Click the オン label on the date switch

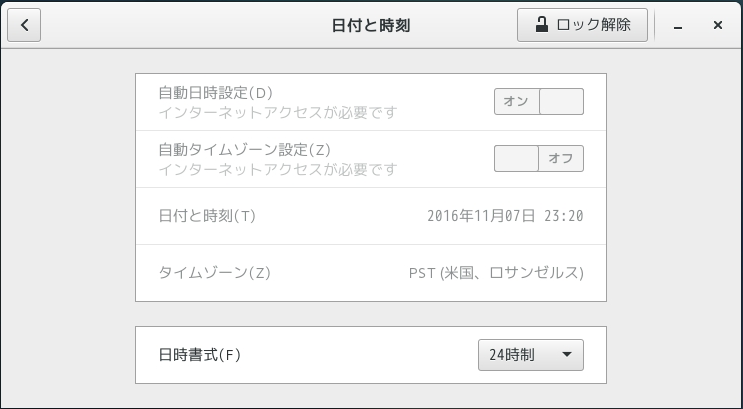tap(516, 102)
